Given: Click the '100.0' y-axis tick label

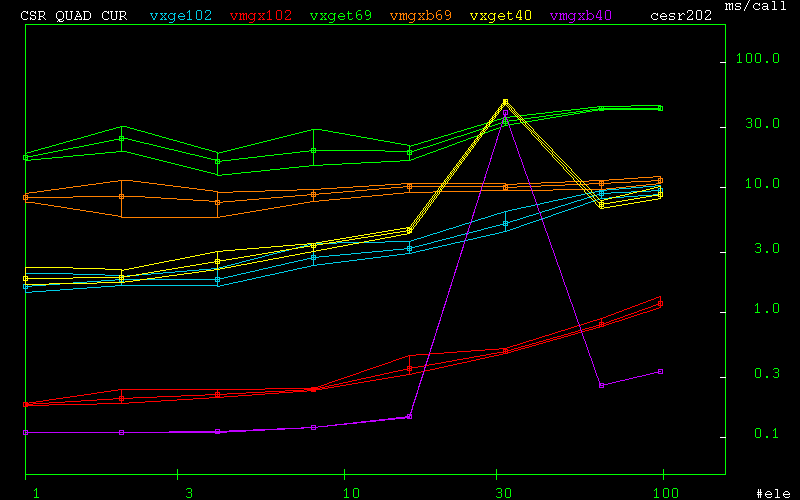Looking at the screenshot, I should click(758, 59).
